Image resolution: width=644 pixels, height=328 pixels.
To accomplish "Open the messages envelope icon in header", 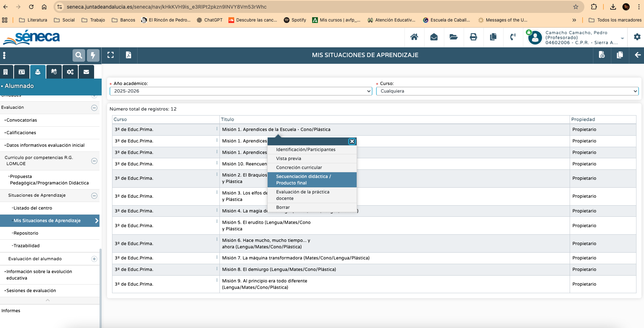I will 434,37.
